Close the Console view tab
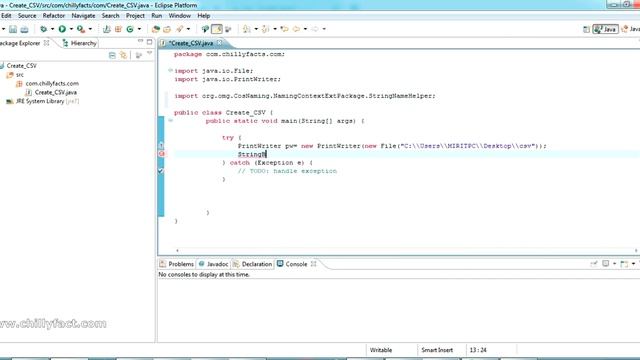Screen dimensions: 640x360 point(313,264)
